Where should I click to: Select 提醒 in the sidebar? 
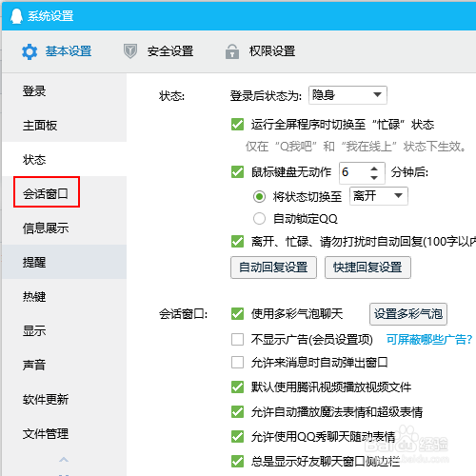(x=65, y=262)
